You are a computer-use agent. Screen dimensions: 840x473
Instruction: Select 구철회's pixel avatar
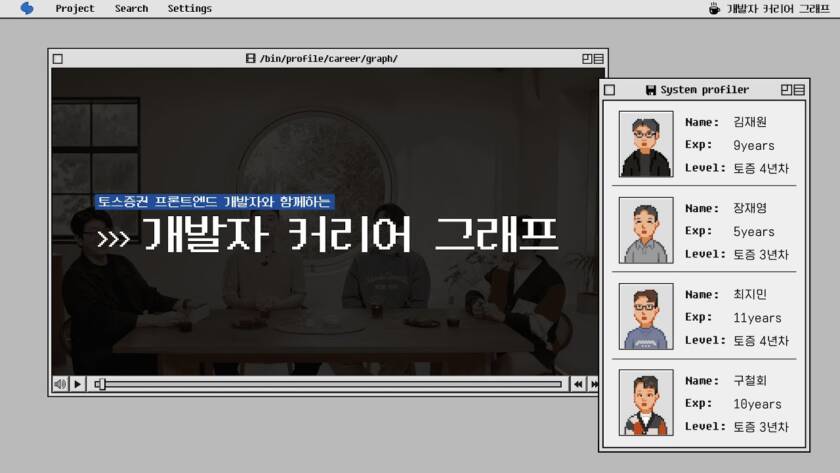(x=646, y=402)
